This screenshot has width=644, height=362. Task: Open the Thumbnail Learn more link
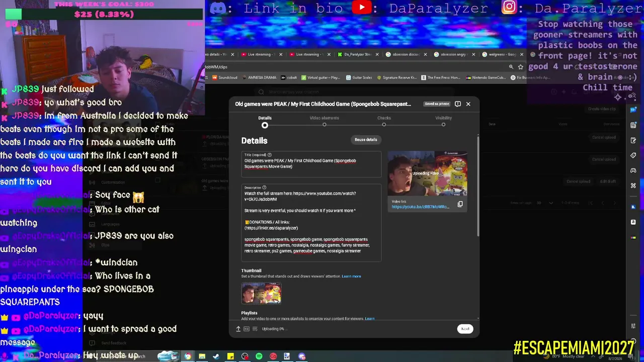tap(351, 277)
